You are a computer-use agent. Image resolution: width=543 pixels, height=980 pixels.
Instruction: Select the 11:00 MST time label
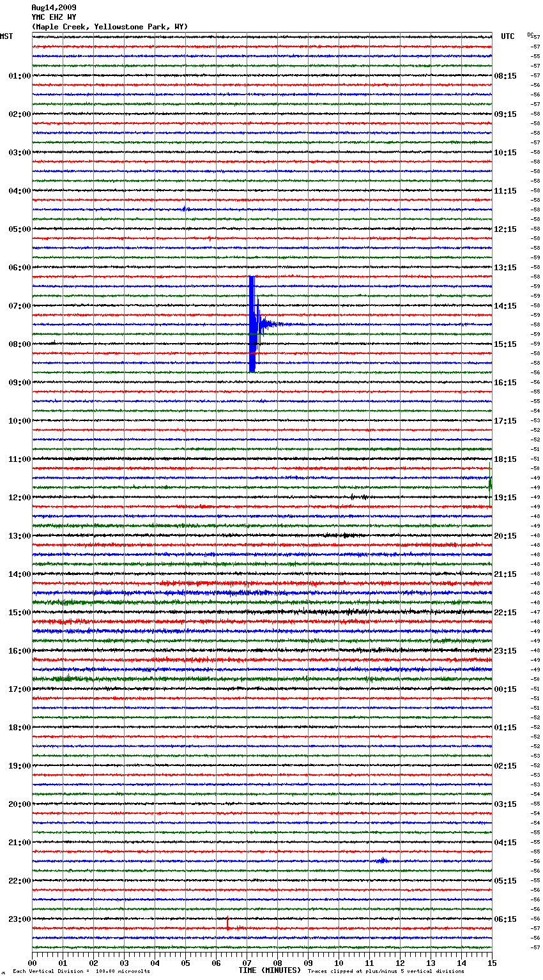(x=20, y=459)
